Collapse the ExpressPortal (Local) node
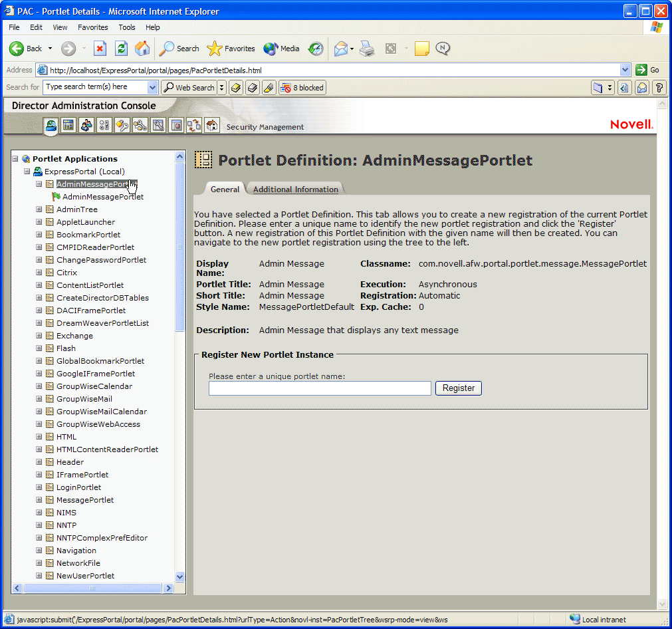 pos(27,171)
